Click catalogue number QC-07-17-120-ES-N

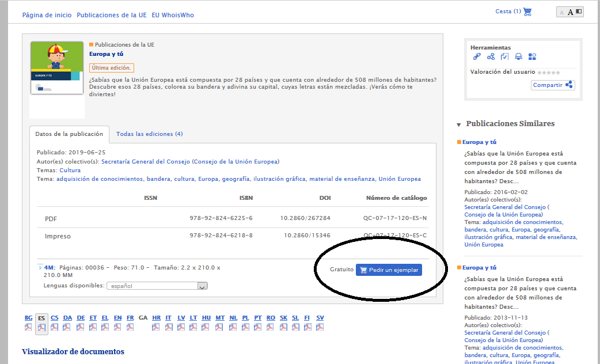tap(395, 218)
